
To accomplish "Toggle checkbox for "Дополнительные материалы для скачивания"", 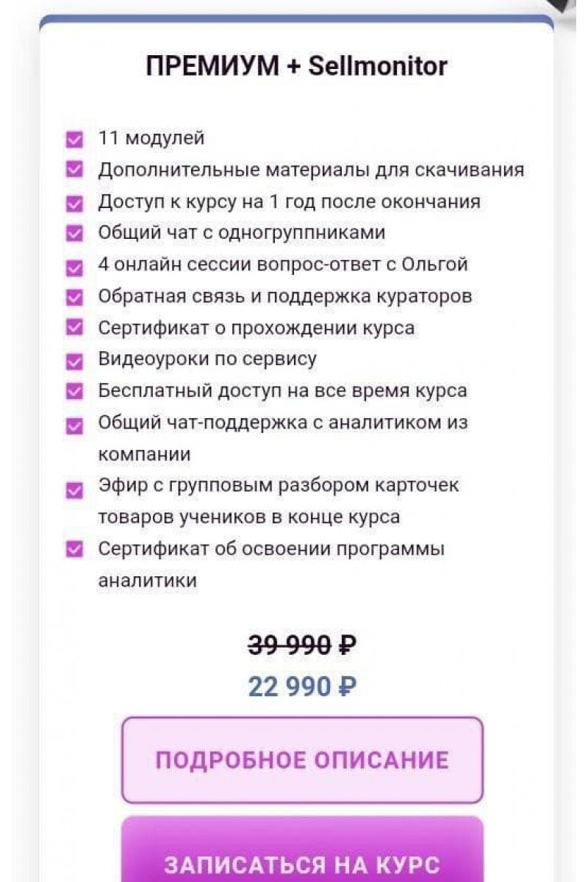I will click(x=74, y=171).
